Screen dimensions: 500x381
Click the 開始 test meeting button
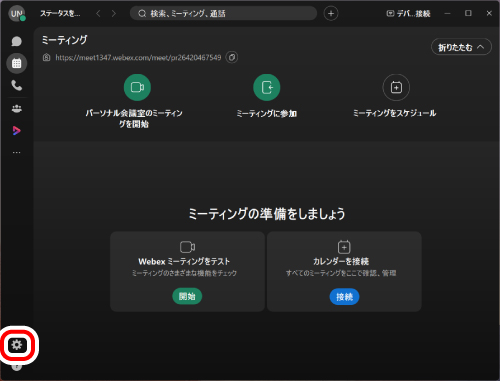(187, 296)
